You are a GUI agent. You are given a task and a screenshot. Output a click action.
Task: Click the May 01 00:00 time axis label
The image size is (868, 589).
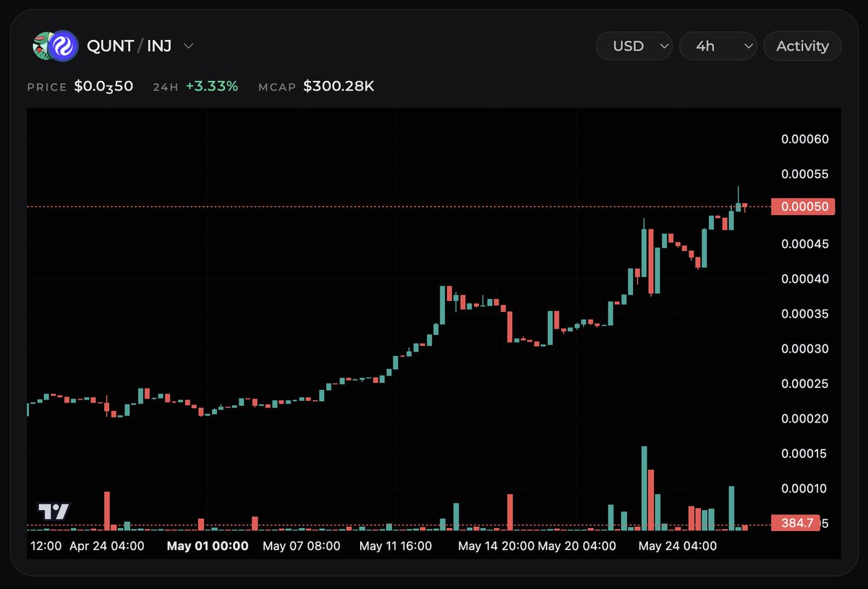(x=208, y=546)
